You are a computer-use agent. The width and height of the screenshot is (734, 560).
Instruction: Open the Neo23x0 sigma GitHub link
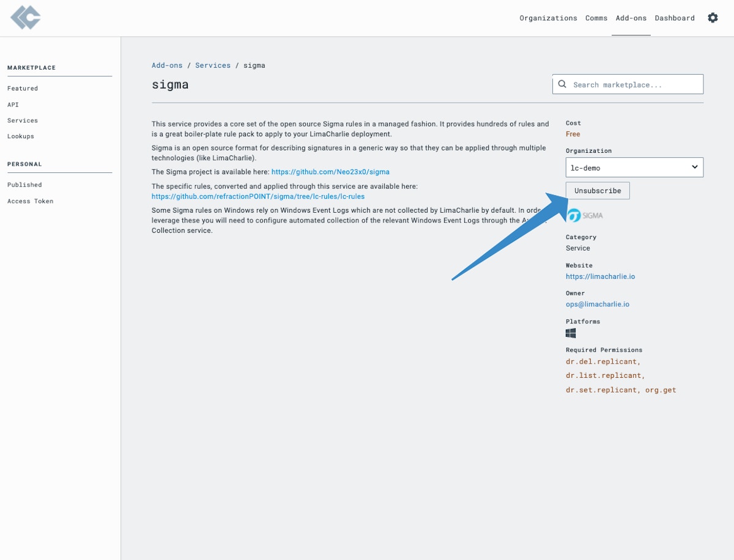pos(330,172)
